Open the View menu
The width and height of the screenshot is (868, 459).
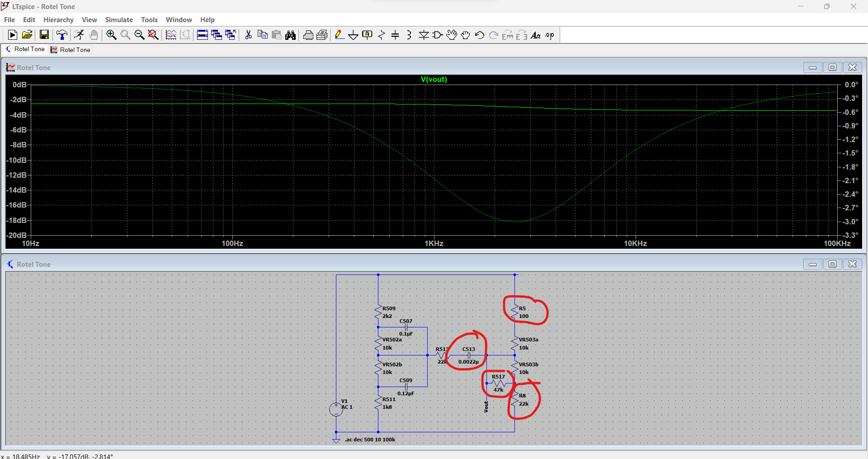(90, 20)
